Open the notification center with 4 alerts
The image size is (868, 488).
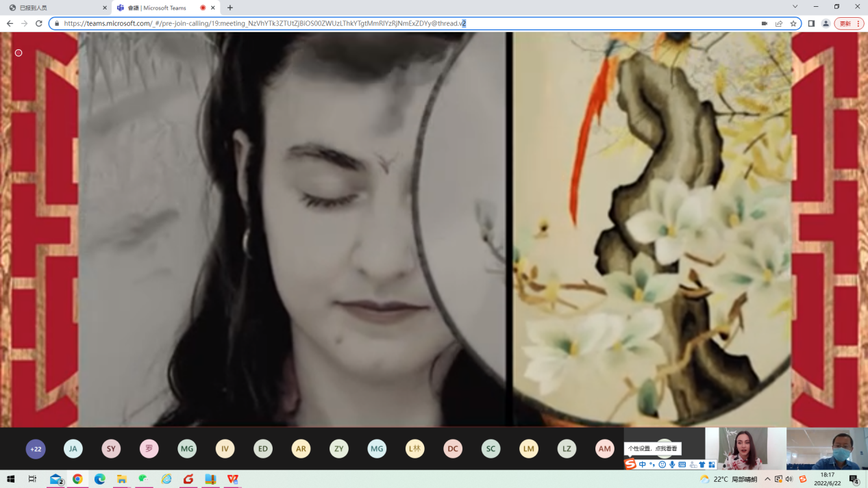854,479
